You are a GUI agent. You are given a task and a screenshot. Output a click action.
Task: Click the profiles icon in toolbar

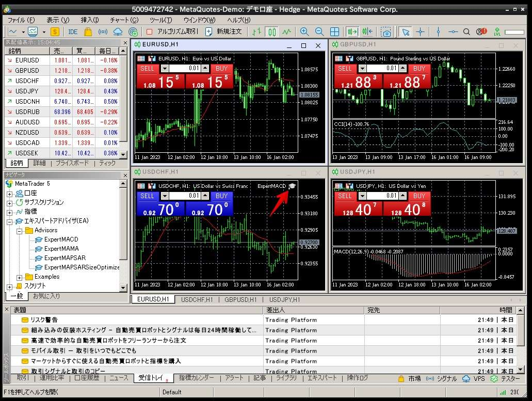click(33, 32)
